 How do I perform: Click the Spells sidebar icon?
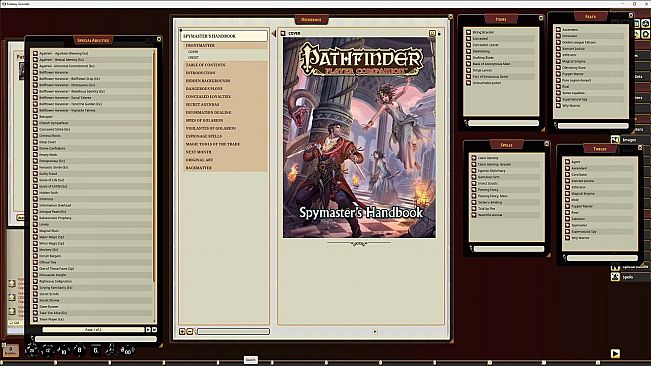615,277
